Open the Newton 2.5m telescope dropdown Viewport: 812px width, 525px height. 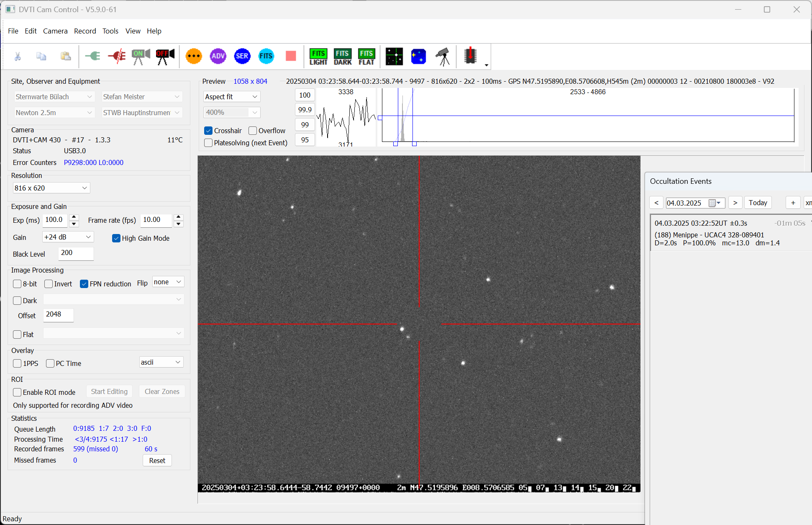(x=54, y=113)
